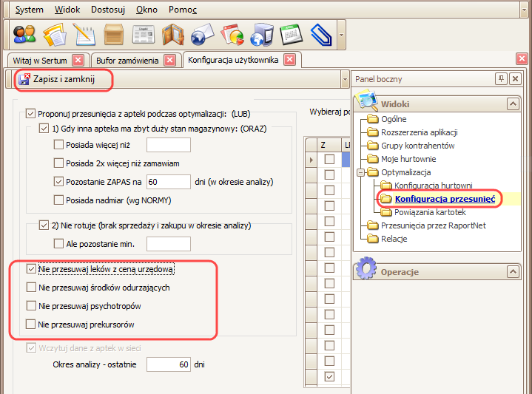Open Konfiguracja przesunięć link in tree
Image resolution: width=532 pixels, height=394 pixels.
[x=444, y=199]
